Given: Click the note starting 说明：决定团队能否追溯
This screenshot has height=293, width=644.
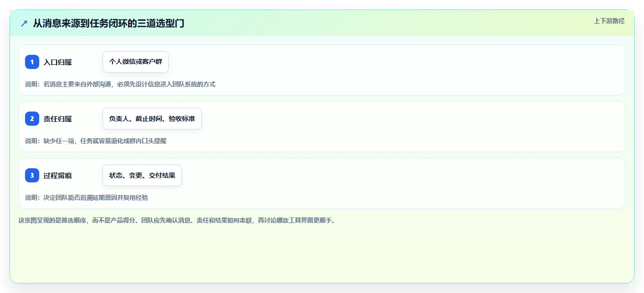Looking at the screenshot, I should (x=86, y=198).
